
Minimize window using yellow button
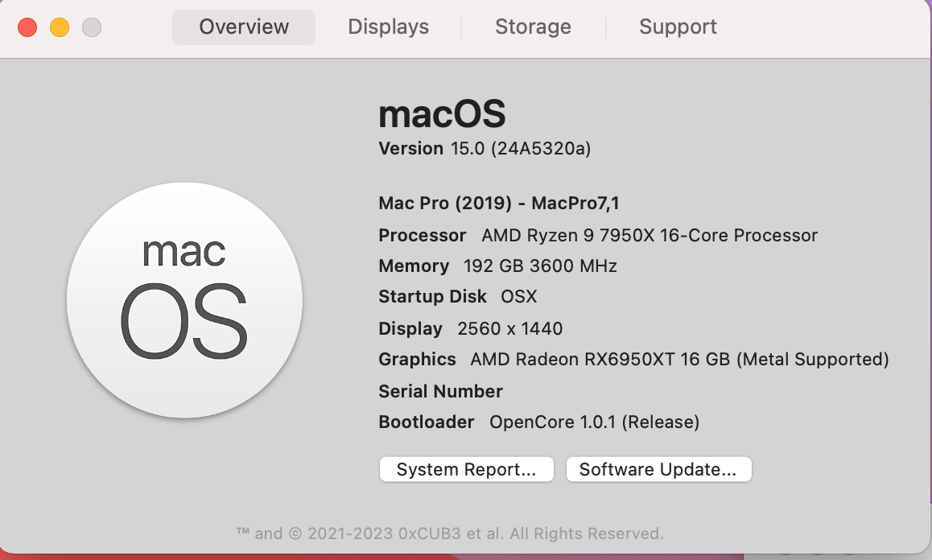[x=60, y=27]
